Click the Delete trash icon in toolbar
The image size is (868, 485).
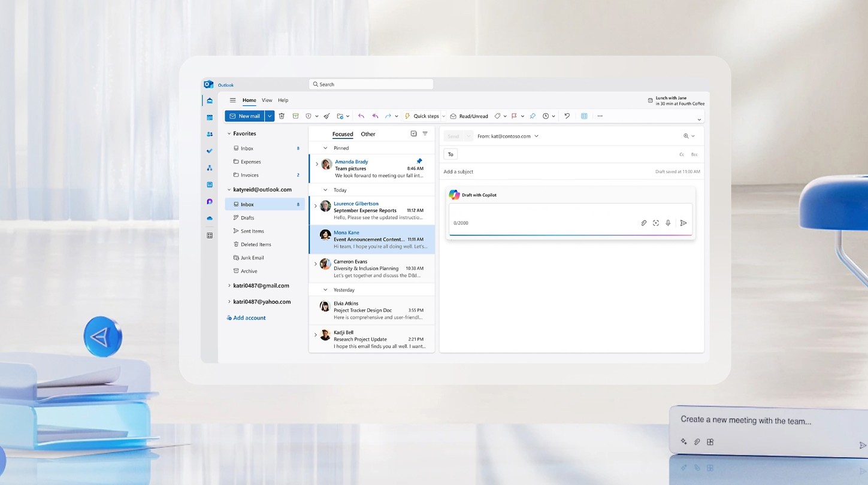282,116
